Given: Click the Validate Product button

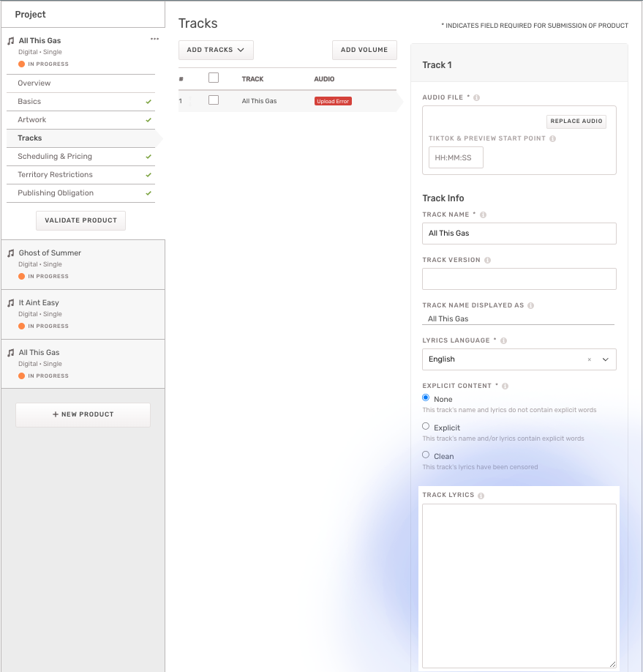Looking at the screenshot, I should [x=80, y=220].
